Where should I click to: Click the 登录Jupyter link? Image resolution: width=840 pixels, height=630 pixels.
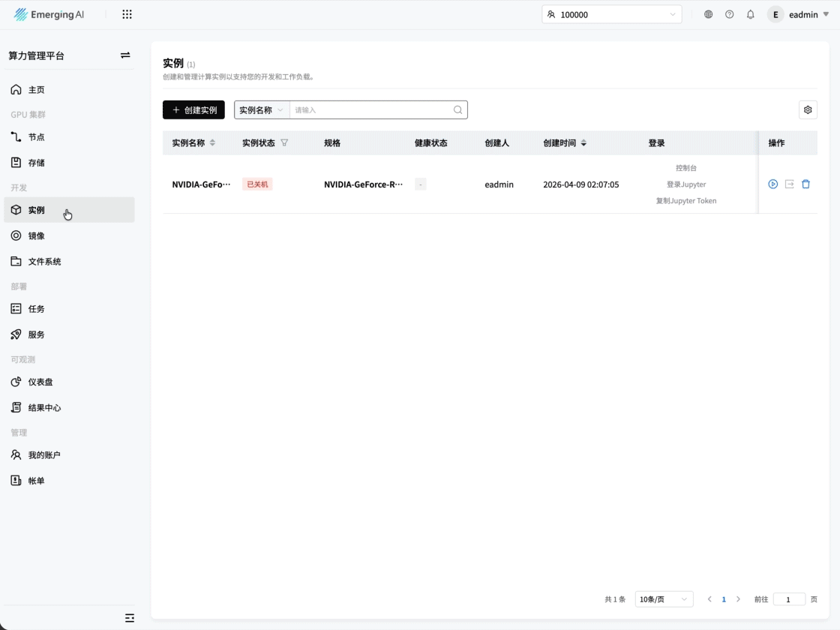coord(686,184)
